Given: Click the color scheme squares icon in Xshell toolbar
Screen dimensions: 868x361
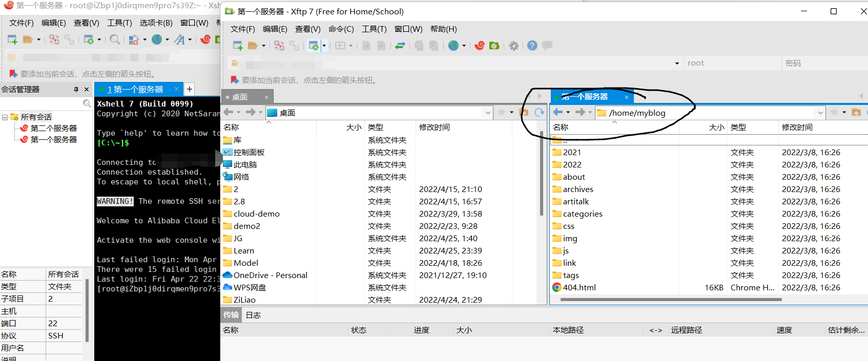Looking at the screenshot, I should 134,39.
